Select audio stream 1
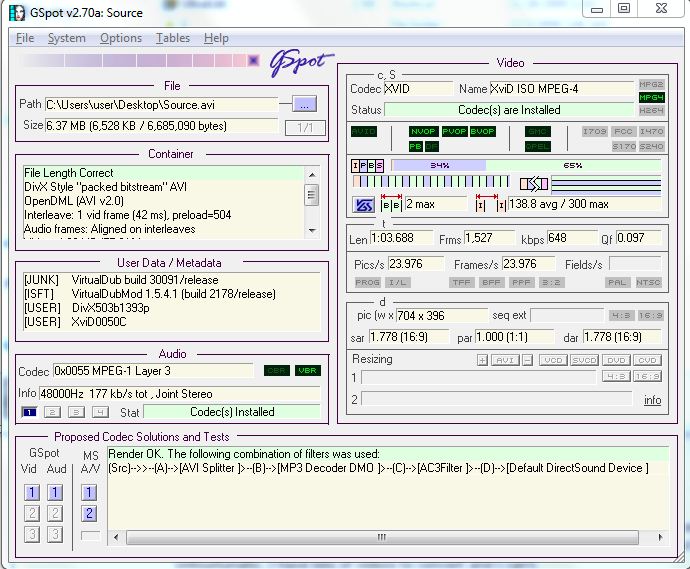Viewport: 690px width, 569px height. [29, 412]
